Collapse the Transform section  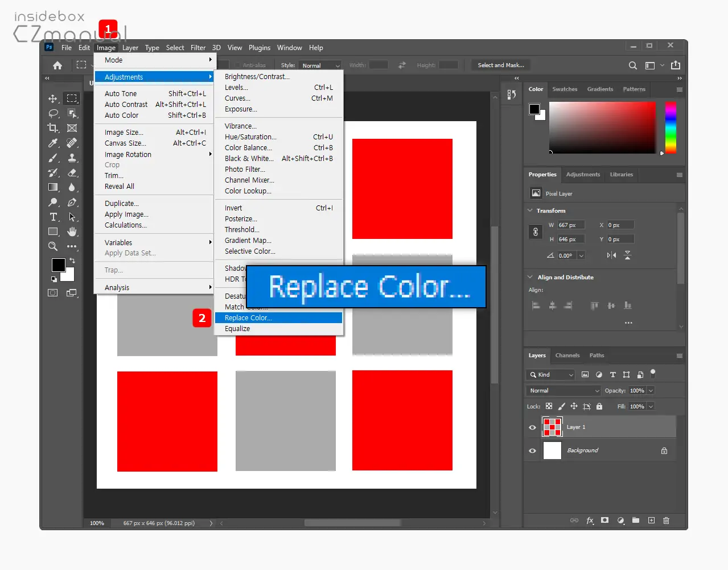pos(530,210)
